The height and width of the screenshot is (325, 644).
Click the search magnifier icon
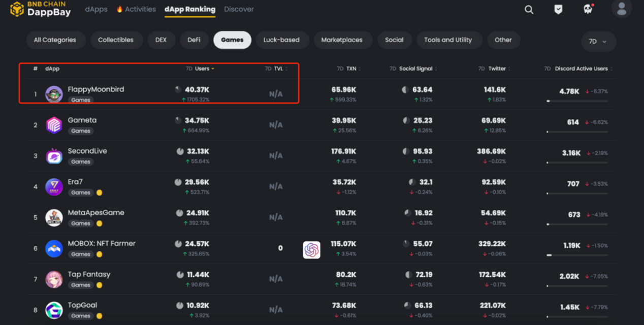tap(529, 10)
